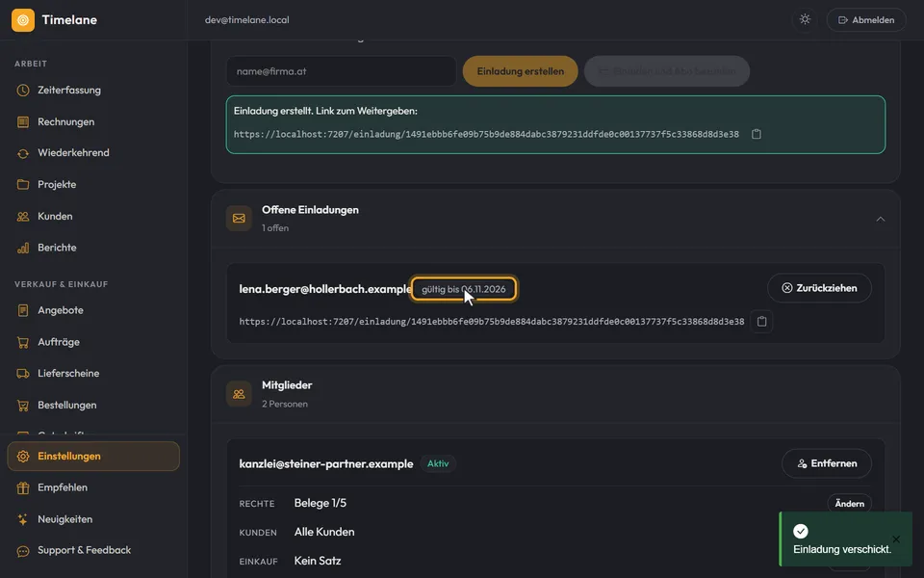Viewport: 924px width, 578px height.
Task: Click the shopping cart icon beside Aufträge
Action: point(23,342)
